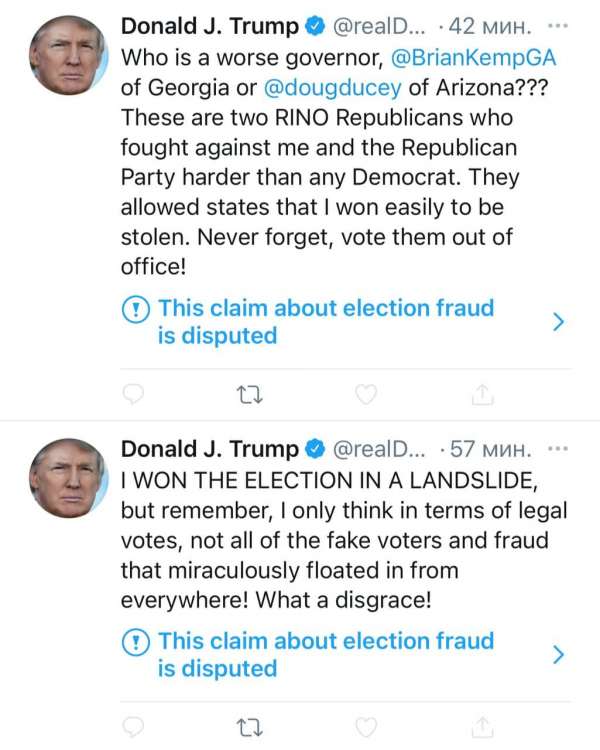Click the info icon on first disputed notice
Image resolution: width=600 pixels, height=750 pixels.
click(136, 309)
